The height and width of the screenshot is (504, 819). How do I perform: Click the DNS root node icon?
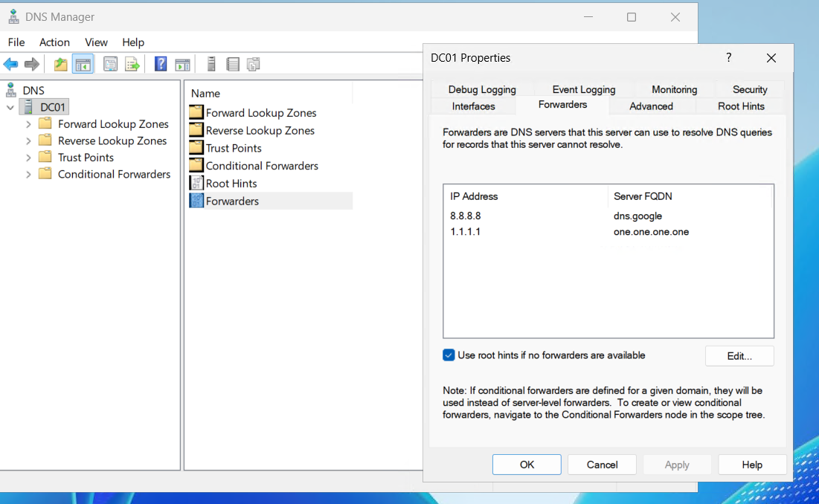click(11, 90)
